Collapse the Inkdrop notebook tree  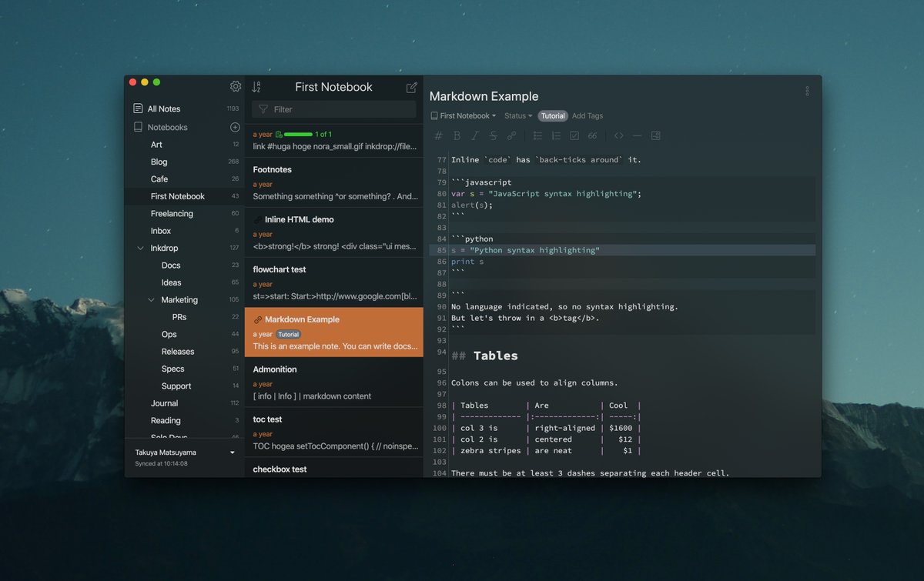coord(140,248)
